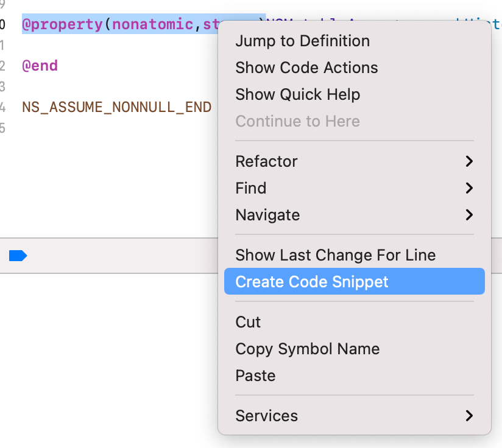
Task: Click the gutter beside NS_ASSUME_NONNULL_END line
Action: (x=4, y=108)
